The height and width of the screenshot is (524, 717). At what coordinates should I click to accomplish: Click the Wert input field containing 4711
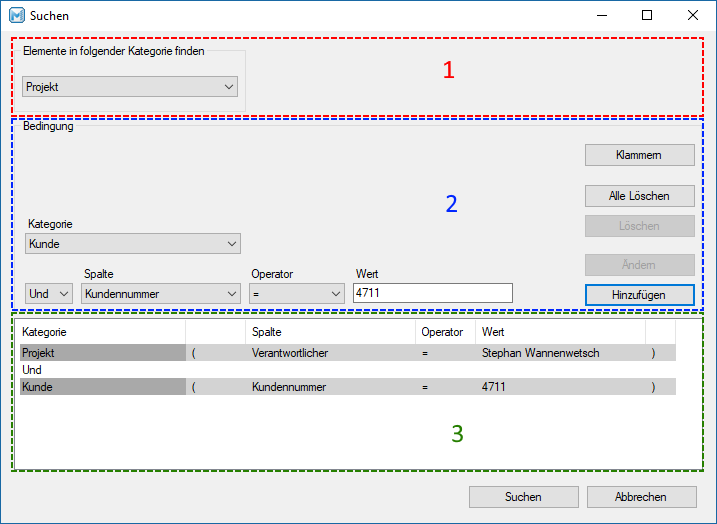[x=432, y=293]
